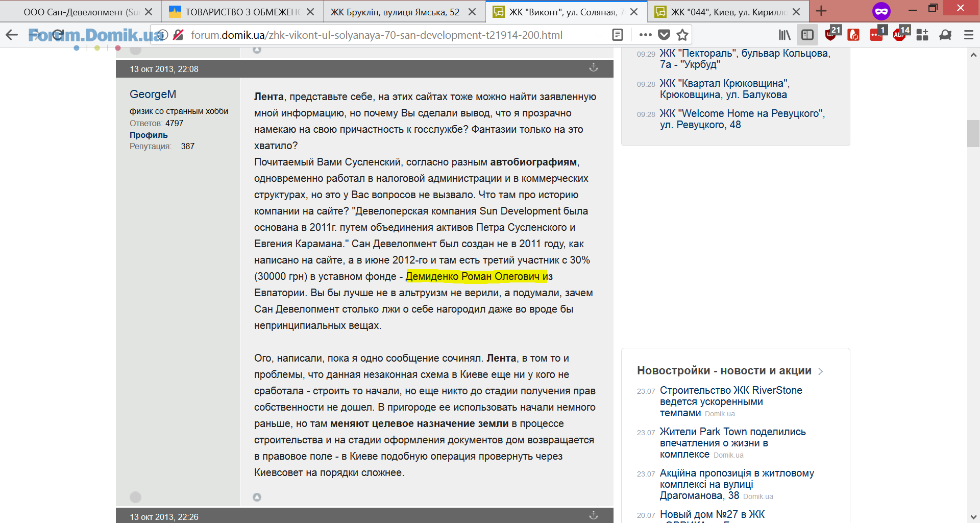Open insecure connection padlock details
Image resolution: width=980 pixels, height=523 pixels.
point(178,35)
